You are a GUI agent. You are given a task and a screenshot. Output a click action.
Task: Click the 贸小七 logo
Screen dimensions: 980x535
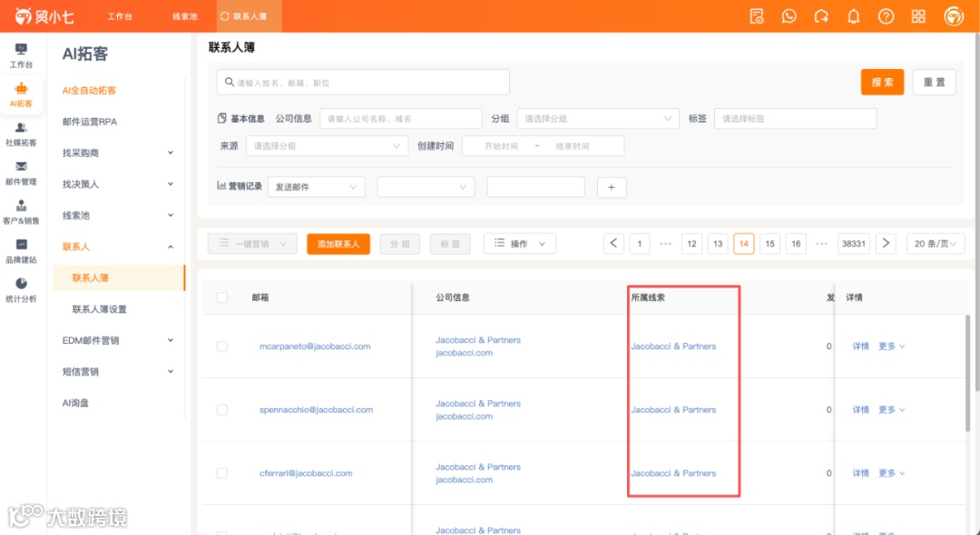(44, 16)
